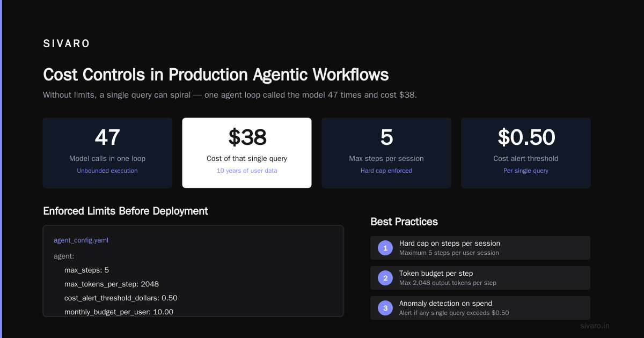Click the large $0.50 threshold value
This screenshot has width=644, height=338.
pos(526,137)
